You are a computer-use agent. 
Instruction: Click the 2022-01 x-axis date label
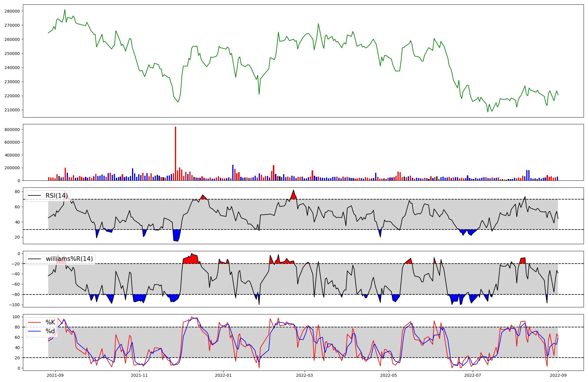[x=223, y=375]
